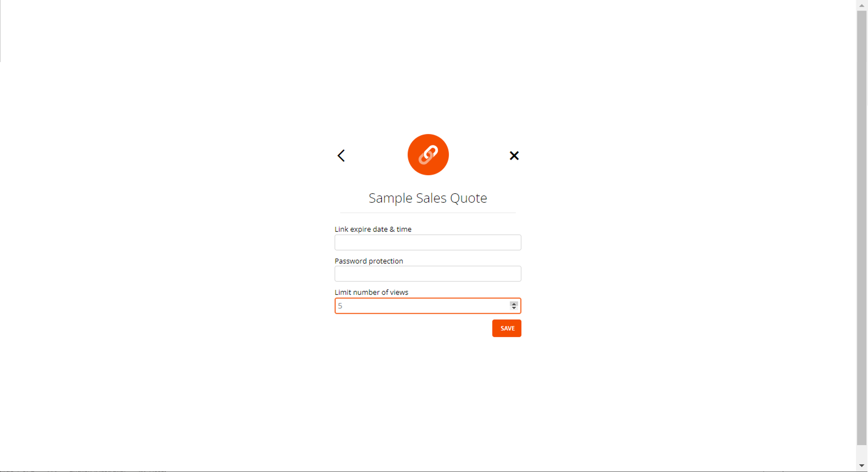
Task: Click into the Password protection field
Action: pos(428,274)
